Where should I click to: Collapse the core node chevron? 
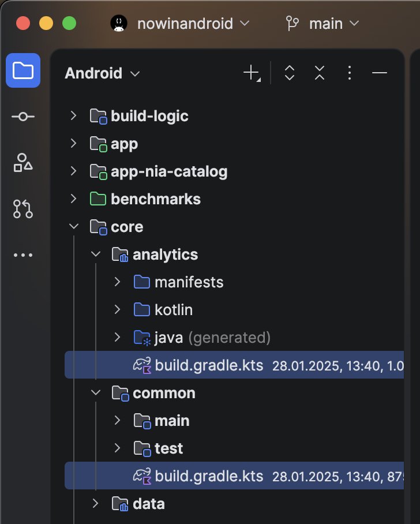pyautogui.click(x=73, y=227)
